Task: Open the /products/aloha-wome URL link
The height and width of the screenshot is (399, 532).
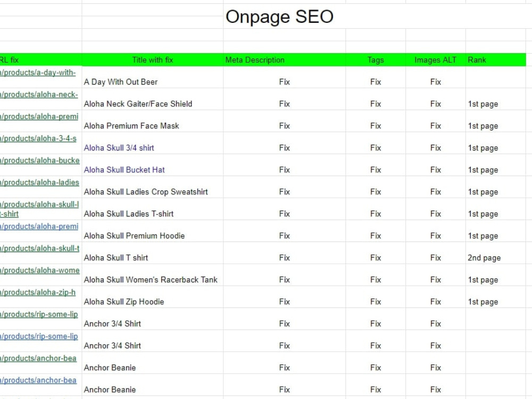Action: [x=40, y=270]
